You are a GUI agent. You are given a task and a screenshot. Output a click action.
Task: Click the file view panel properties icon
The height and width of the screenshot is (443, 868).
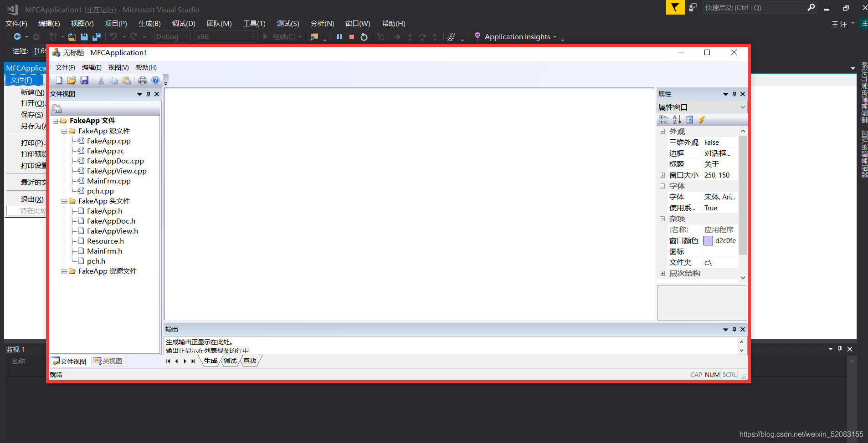click(57, 109)
